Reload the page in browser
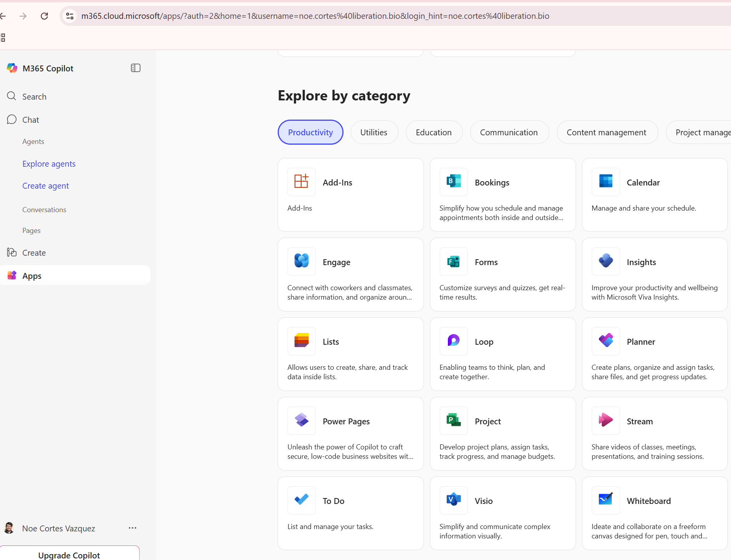Viewport: 731px width, 560px height. [x=44, y=16]
